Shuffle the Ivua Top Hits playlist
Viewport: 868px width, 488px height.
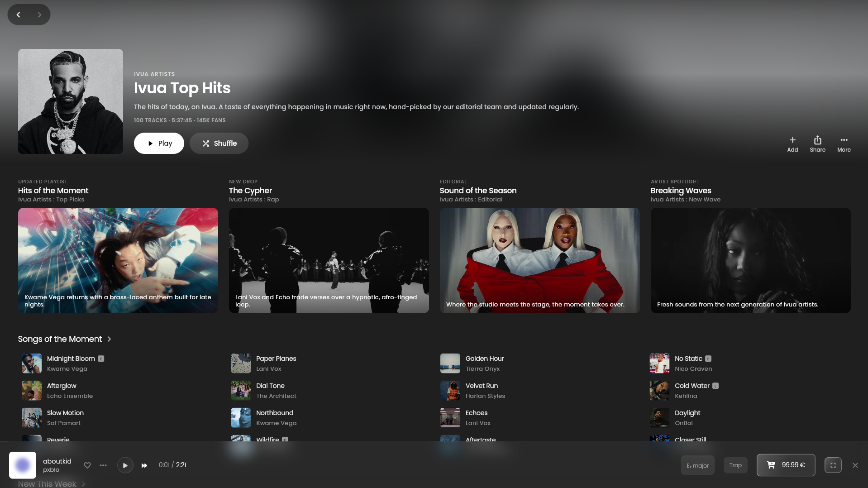(219, 143)
